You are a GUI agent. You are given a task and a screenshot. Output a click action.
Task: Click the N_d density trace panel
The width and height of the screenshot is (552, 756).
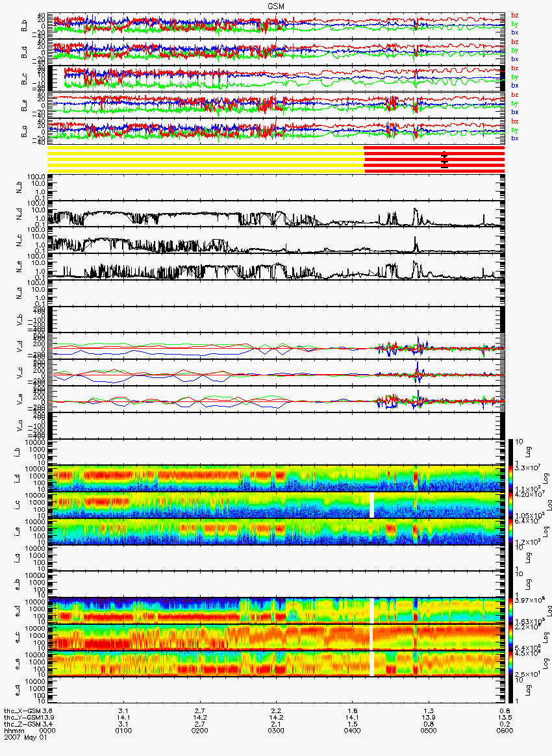coord(276,214)
